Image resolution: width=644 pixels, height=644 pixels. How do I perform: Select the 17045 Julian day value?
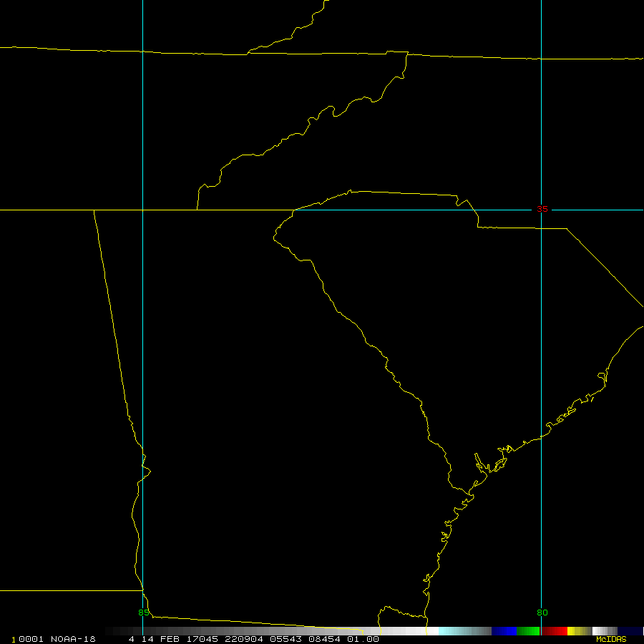203,639
